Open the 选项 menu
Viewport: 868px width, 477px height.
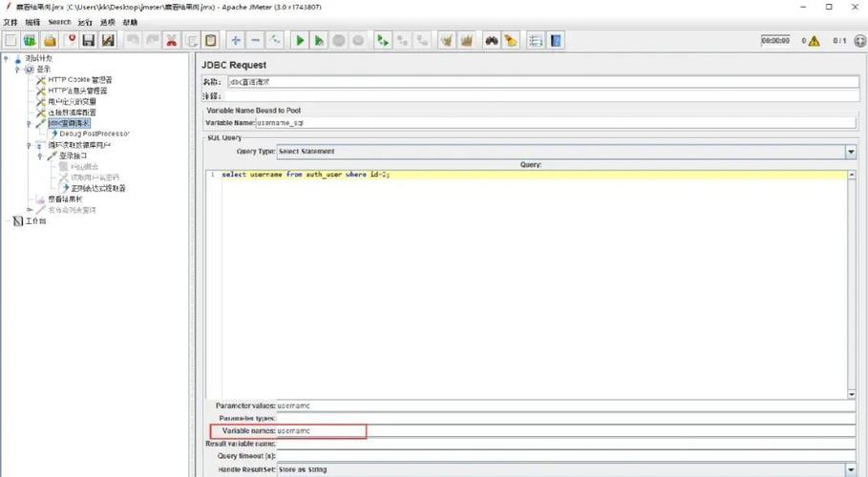point(107,22)
